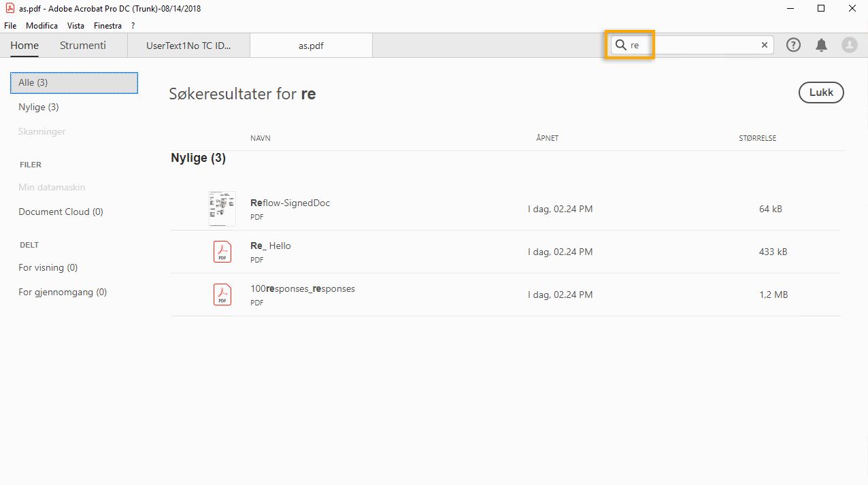
Task: Open the Modifica menu
Action: pos(42,26)
